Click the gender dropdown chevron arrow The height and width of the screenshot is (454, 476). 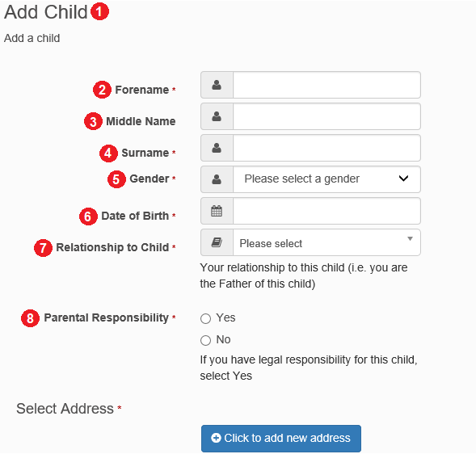coord(403,179)
